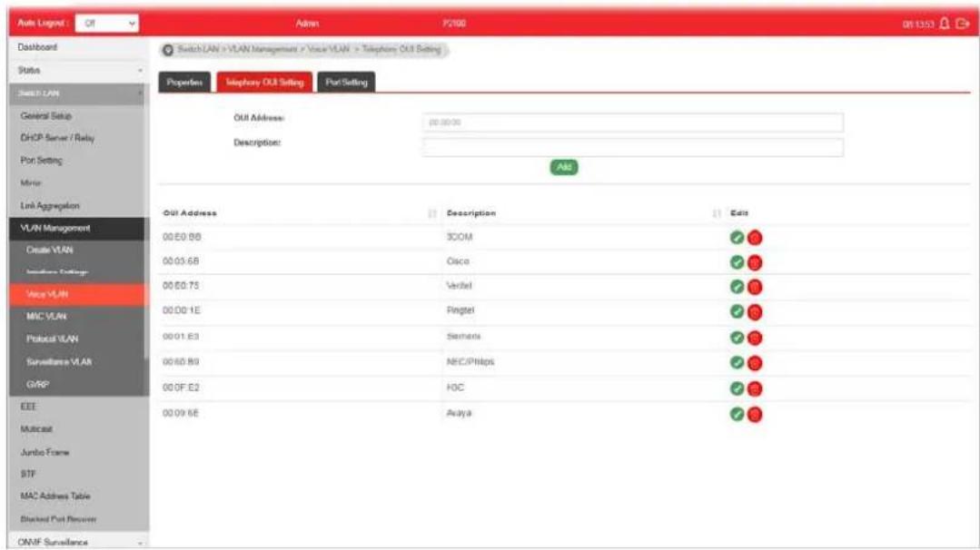This screenshot has height=550, width=980.
Task: Edit the NEC/Philips OUI entry
Action: [737, 362]
